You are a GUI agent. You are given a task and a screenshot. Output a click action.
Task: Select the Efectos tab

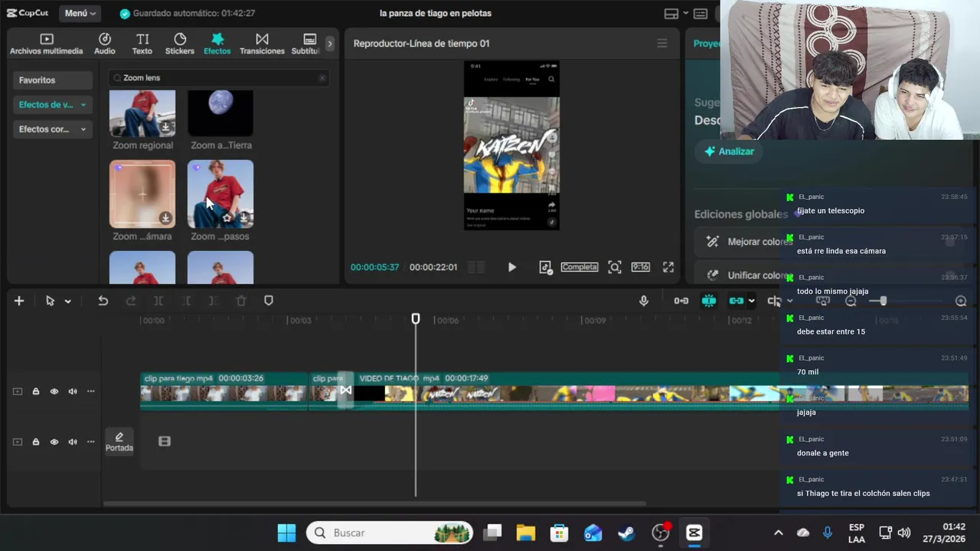tap(217, 44)
